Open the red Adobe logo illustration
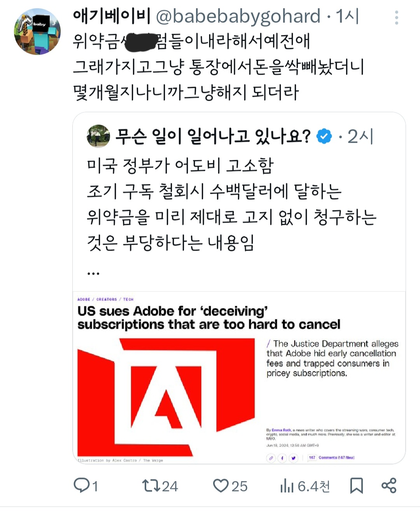The width and height of the screenshot is (420, 511). pos(166,397)
